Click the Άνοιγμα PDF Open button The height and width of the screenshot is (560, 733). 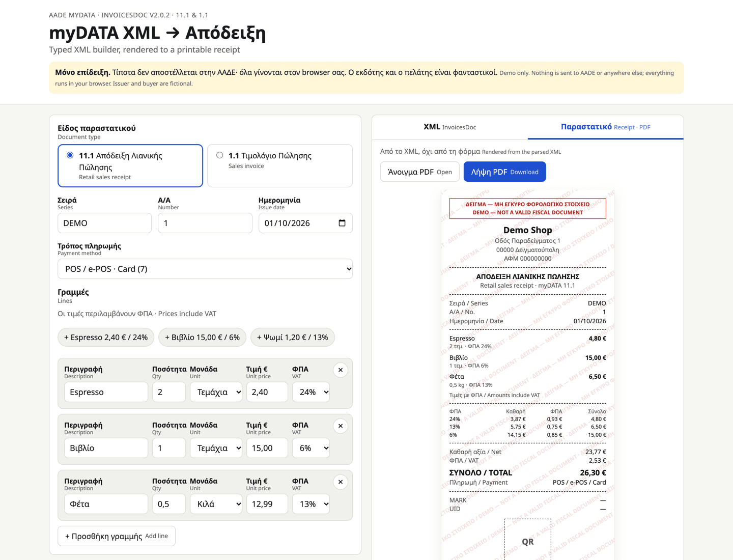tap(420, 172)
